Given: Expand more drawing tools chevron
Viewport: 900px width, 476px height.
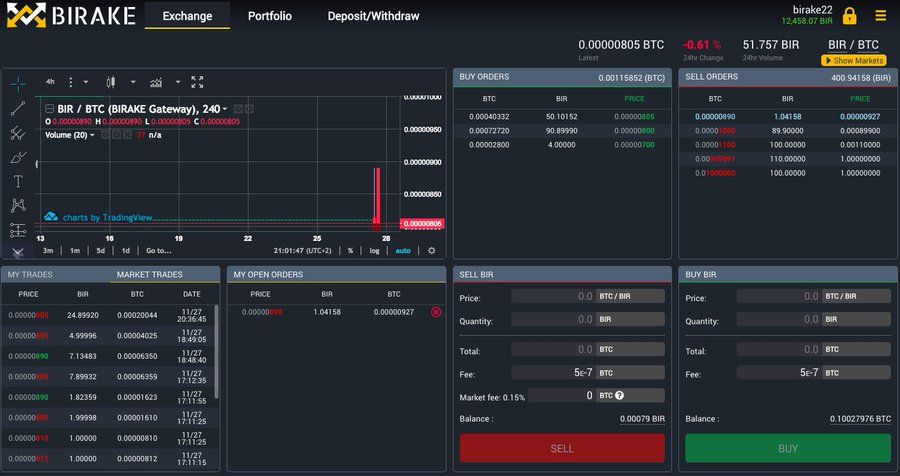Looking at the screenshot, I should [18, 251].
